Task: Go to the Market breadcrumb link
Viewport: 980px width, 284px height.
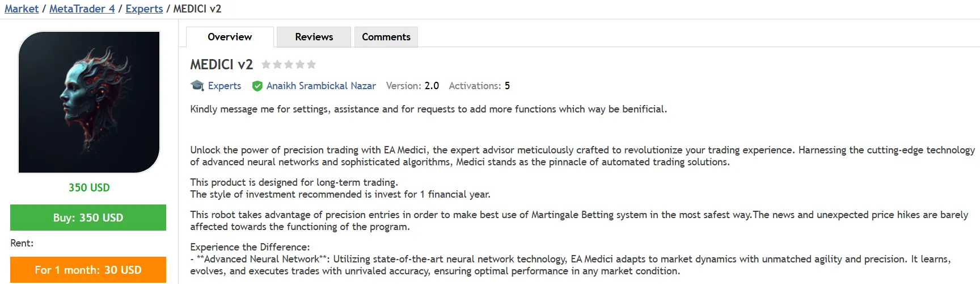Action: tap(22, 9)
